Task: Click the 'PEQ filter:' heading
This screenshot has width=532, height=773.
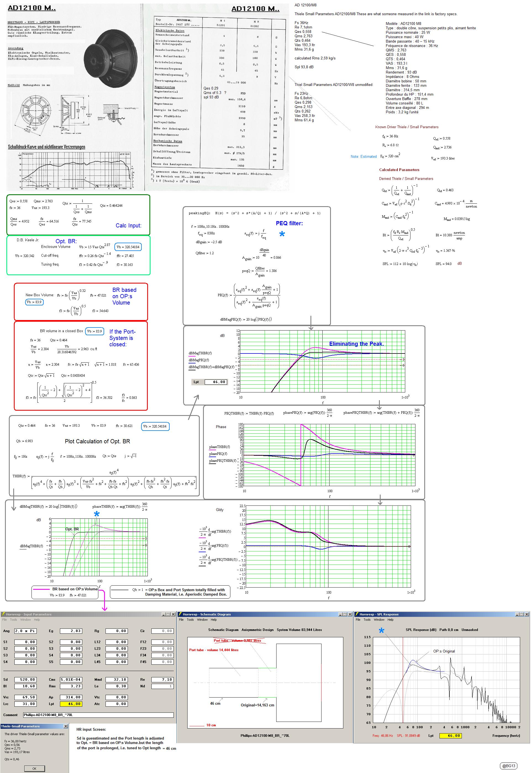Action: coord(289,223)
